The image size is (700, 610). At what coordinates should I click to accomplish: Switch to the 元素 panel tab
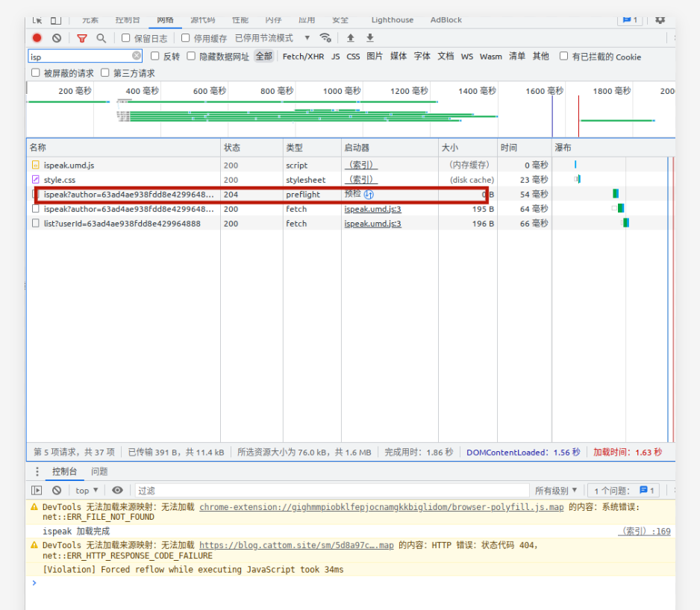[x=90, y=20]
